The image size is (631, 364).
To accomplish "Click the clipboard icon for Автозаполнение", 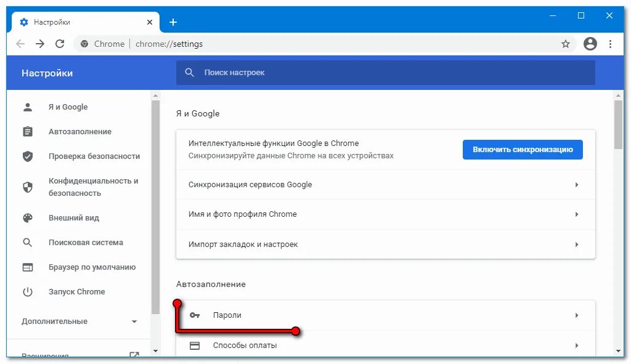I will [x=28, y=132].
